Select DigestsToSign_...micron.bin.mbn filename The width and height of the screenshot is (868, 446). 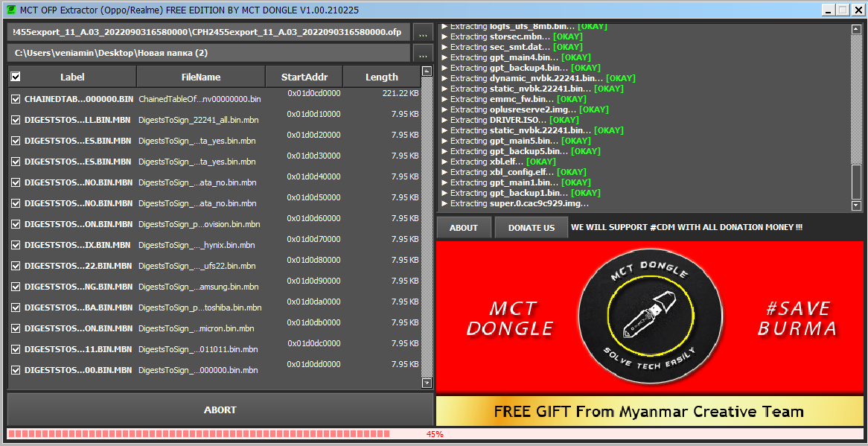196,328
